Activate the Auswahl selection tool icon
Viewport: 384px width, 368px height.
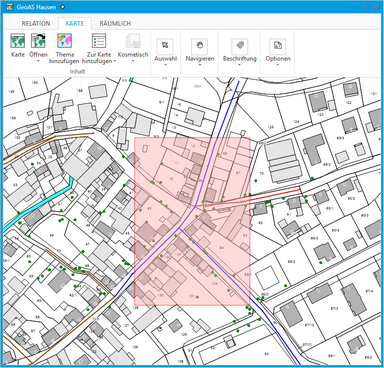[x=165, y=46]
